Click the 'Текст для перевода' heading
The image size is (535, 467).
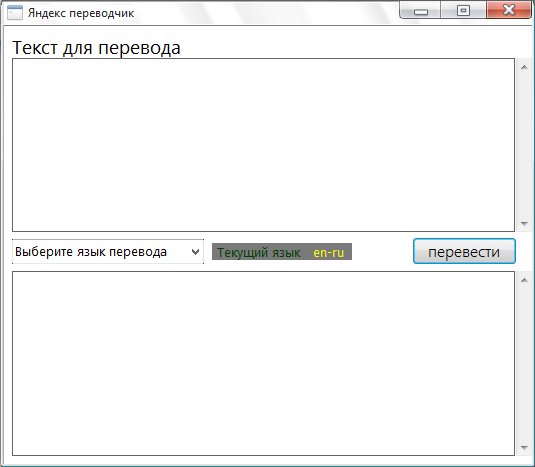96,48
